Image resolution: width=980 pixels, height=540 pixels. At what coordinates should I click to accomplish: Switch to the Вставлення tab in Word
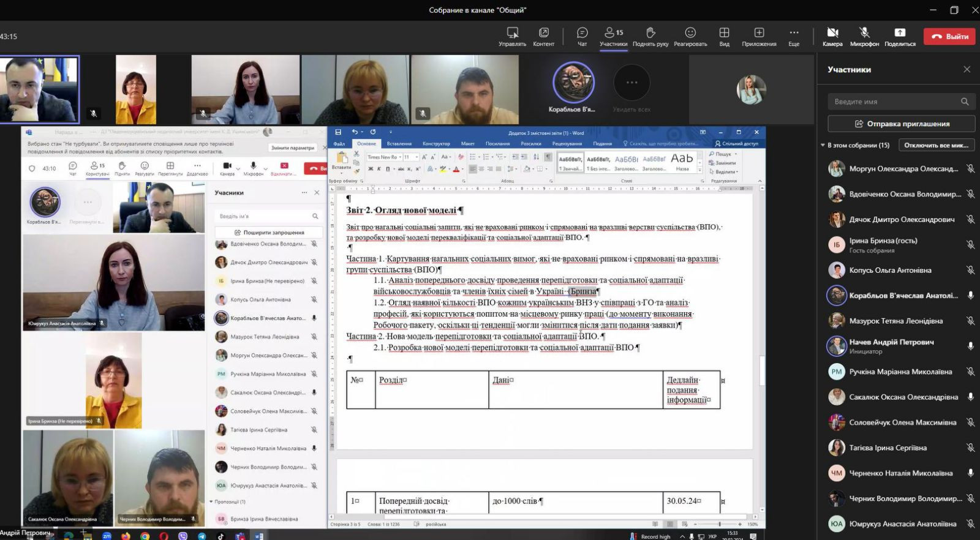[399, 144]
